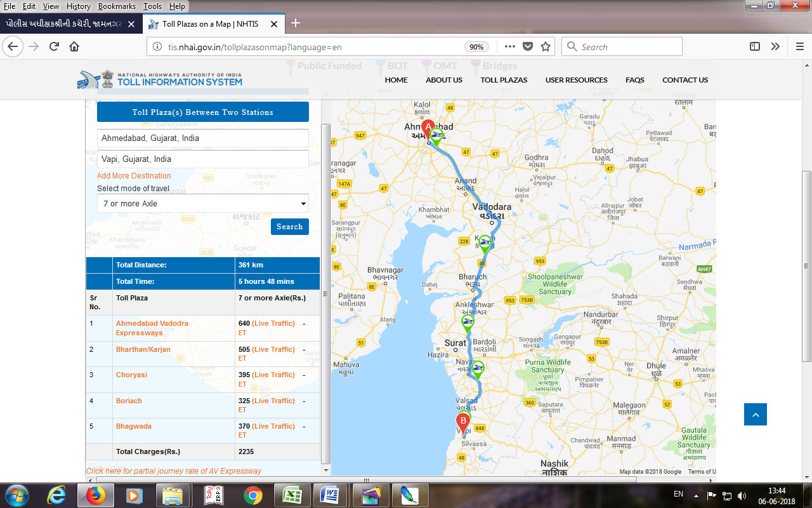Click the scroll-to-top arrow button
Viewport: 812px width, 508px height.
click(x=755, y=415)
